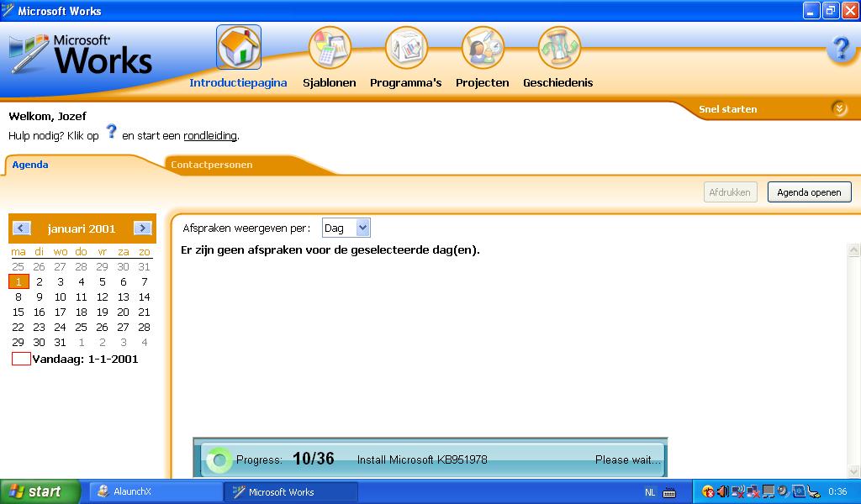This screenshot has width=861, height=504.
Task: Click the scrollbar down arrow in agenda
Action: tap(854, 471)
